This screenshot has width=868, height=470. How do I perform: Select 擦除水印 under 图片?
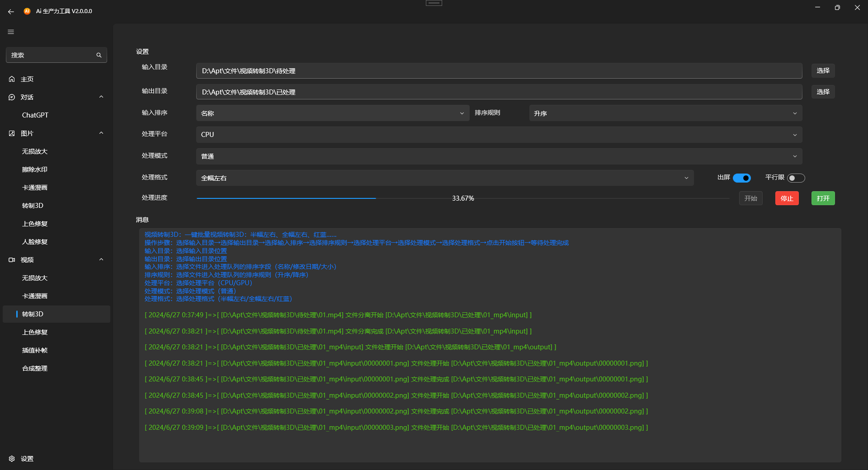coord(57,169)
